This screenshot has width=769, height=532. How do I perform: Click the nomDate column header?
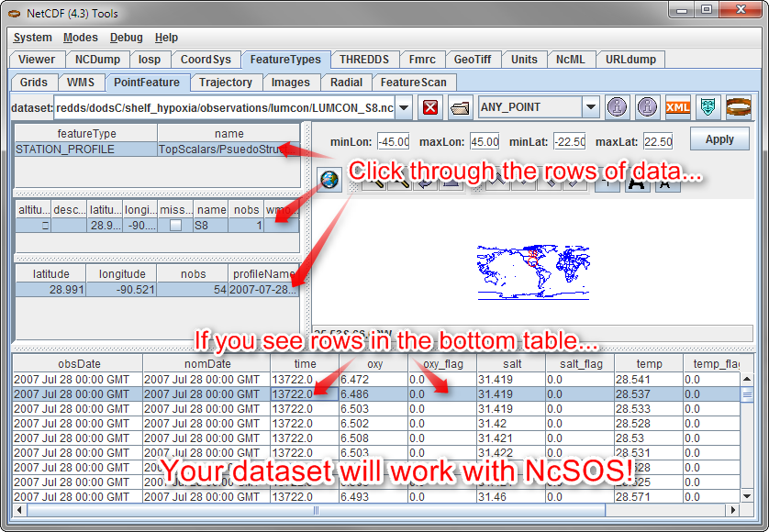tap(207, 364)
